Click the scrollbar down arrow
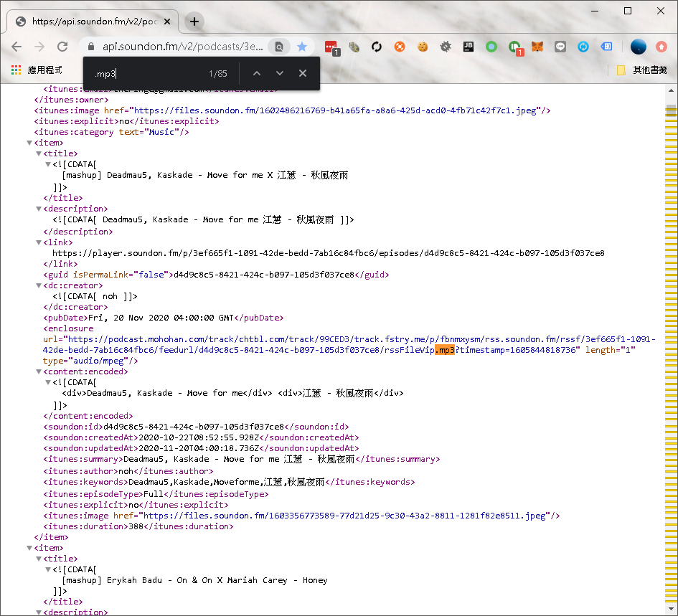Image resolution: width=678 pixels, height=616 pixels. tap(671, 610)
